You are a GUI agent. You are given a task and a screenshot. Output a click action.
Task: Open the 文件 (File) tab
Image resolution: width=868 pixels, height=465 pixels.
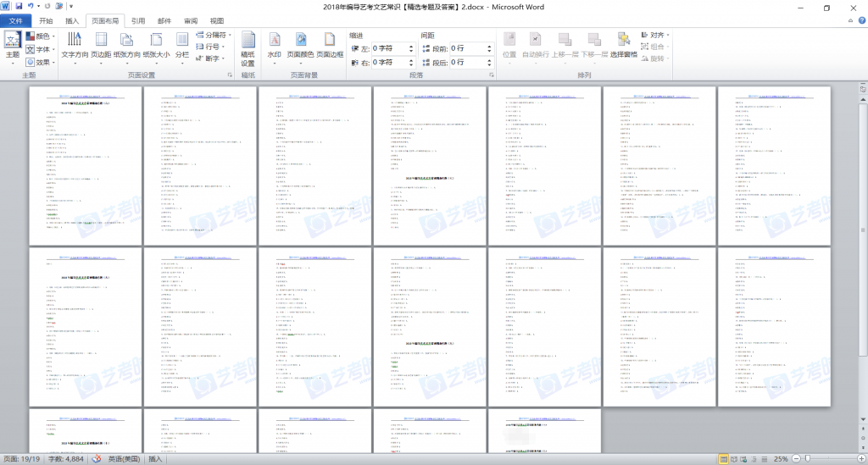pos(17,20)
